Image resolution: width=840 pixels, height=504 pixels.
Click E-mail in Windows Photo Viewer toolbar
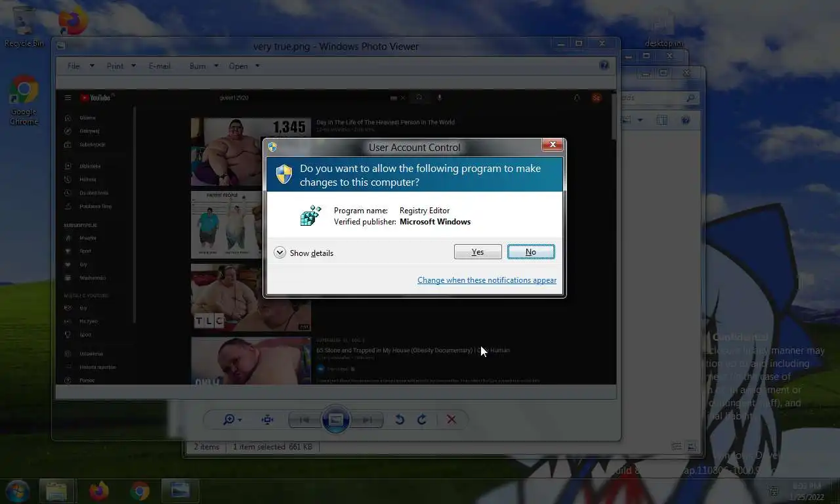[x=159, y=66]
